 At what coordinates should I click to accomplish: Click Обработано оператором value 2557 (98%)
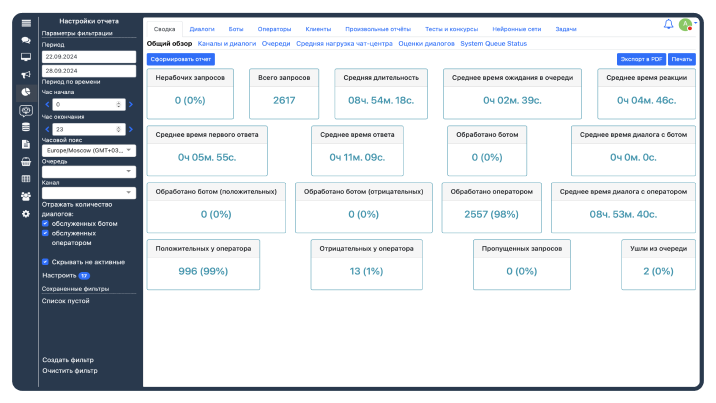[491, 215]
